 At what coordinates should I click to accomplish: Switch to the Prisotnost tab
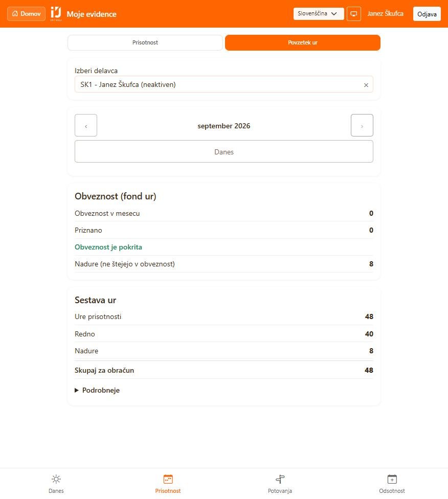coord(145,42)
